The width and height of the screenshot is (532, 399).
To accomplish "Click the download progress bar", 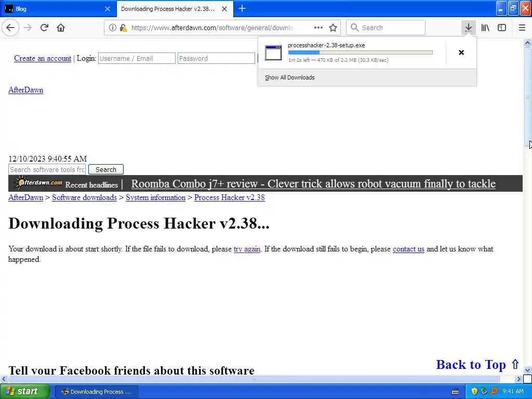I will coord(361,52).
